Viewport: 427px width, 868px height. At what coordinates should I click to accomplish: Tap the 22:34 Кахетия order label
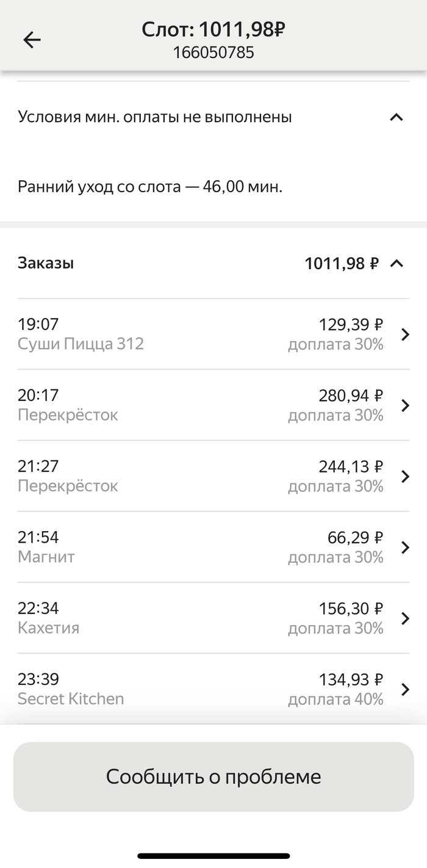point(49,618)
